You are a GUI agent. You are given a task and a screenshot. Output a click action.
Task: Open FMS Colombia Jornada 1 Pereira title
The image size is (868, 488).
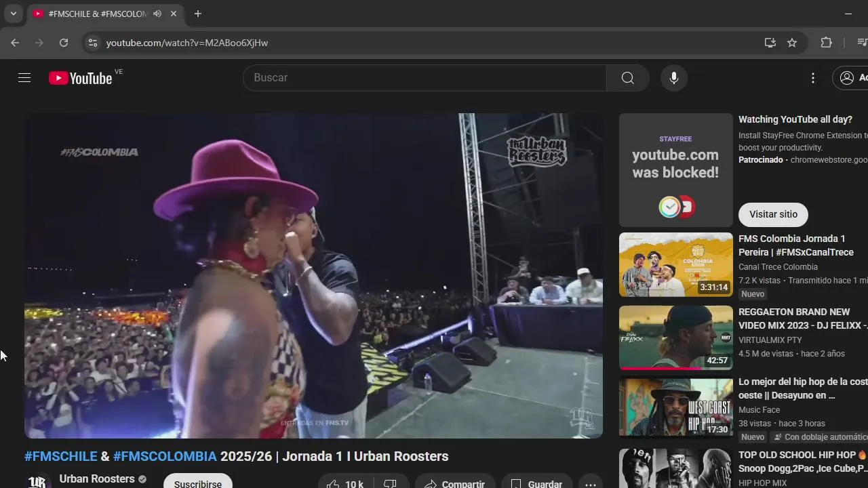pyautogui.click(x=796, y=245)
